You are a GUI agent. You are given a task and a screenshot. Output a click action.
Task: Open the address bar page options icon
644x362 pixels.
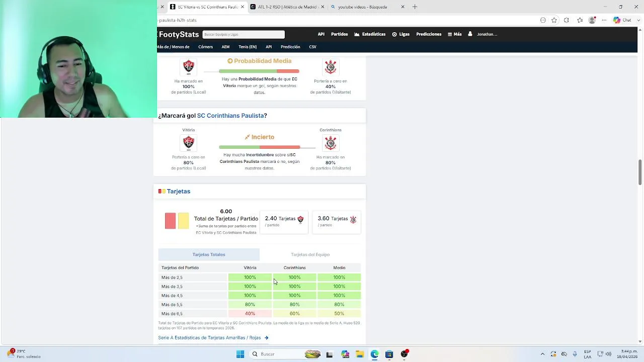click(543, 20)
